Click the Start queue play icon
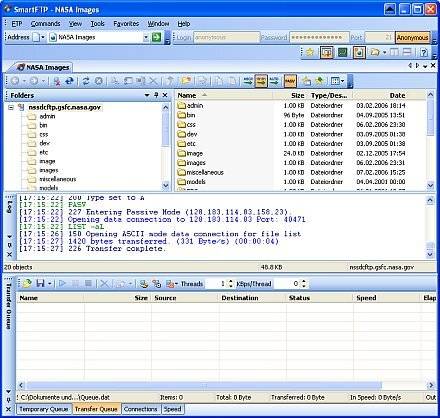The image size is (440, 418). (x=62, y=284)
